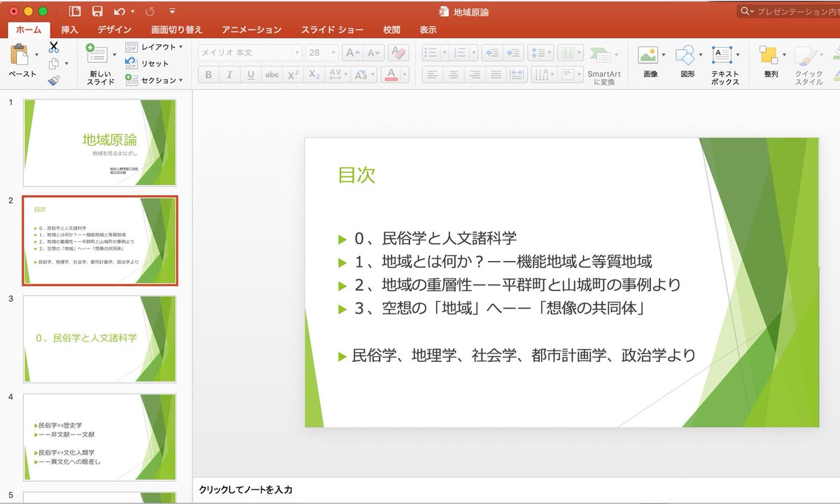Open the font size 28 dropdown
The width and height of the screenshot is (840, 504).
click(332, 53)
